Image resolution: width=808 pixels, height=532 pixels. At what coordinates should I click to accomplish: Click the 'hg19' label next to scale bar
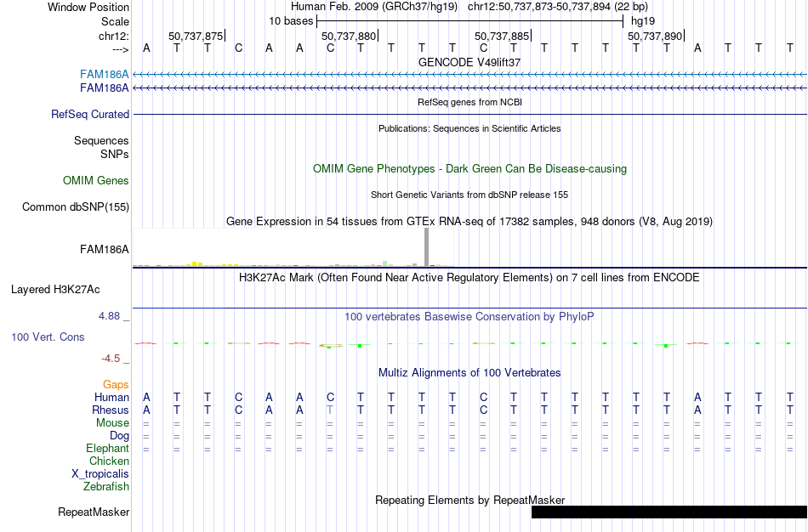tap(643, 21)
